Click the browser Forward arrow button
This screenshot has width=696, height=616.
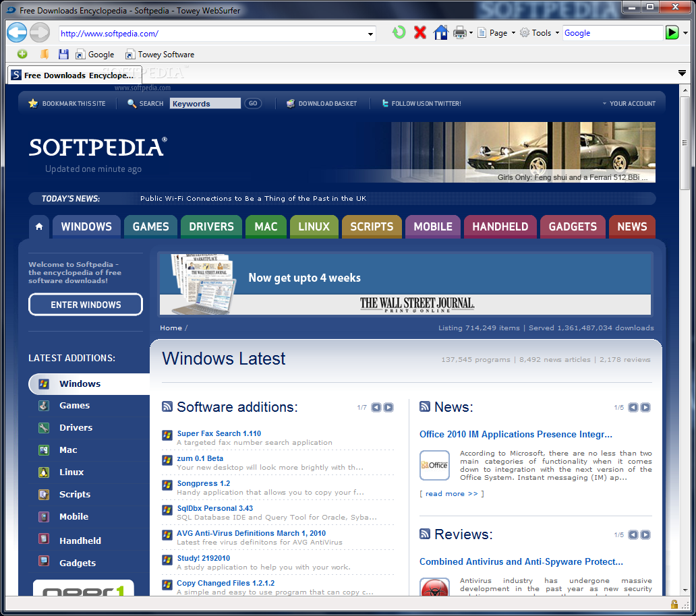click(40, 32)
